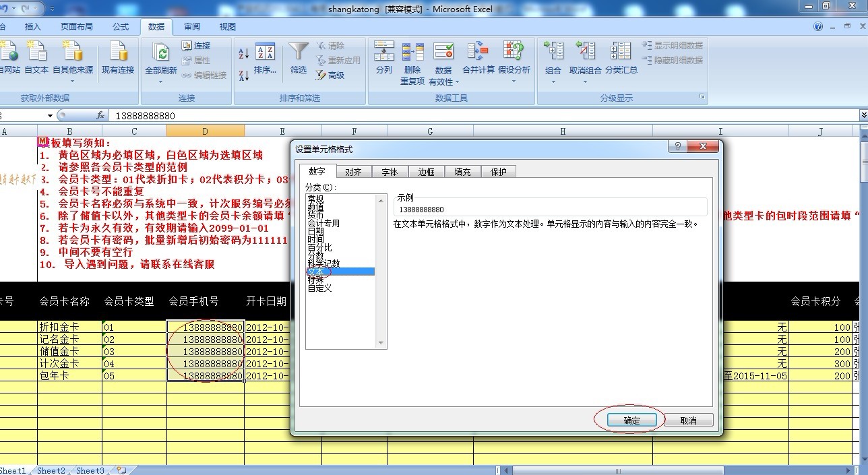Viewport: 868px width, 475px height.
Task: Expand the 数据有效性 data validation dropdown
Action: coord(457,82)
